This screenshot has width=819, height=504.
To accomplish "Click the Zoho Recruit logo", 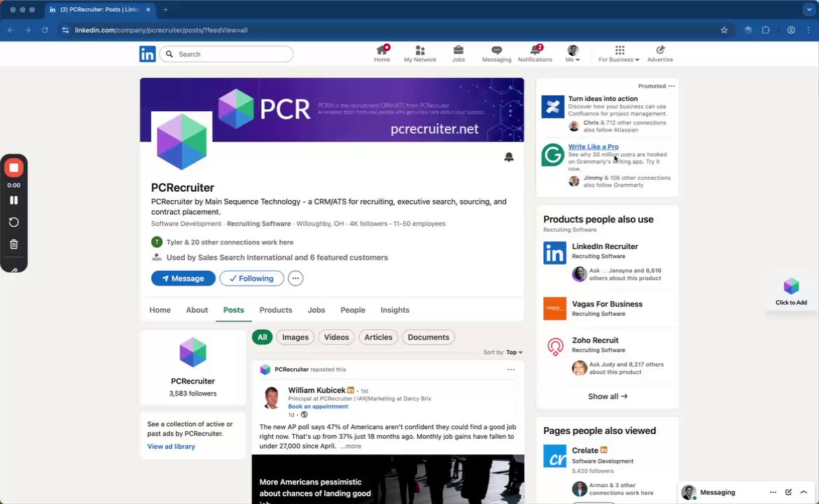I will click(x=554, y=346).
